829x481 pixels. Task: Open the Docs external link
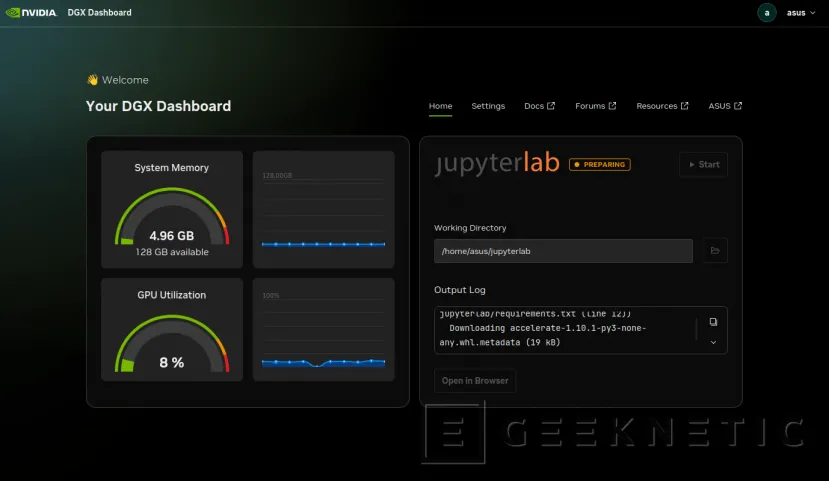(539, 106)
